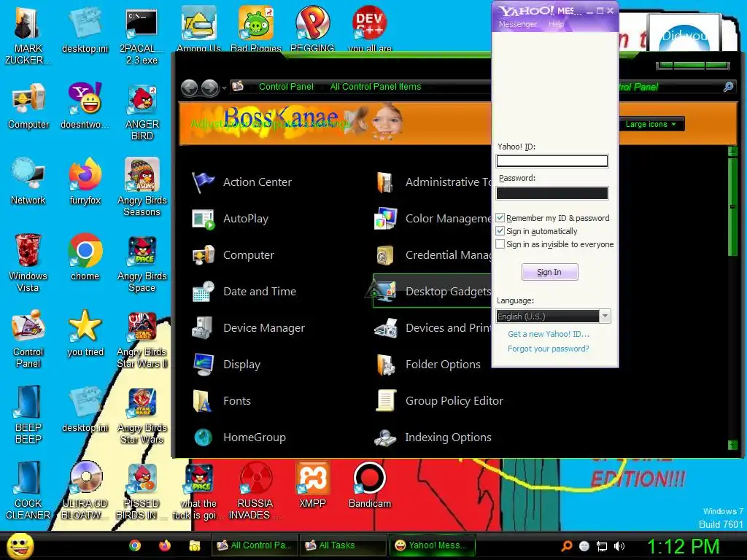The width and height of the screenshot is (747, 560).
Task: Click Control Panel breadcrumb in address bar
Action: 286,87
